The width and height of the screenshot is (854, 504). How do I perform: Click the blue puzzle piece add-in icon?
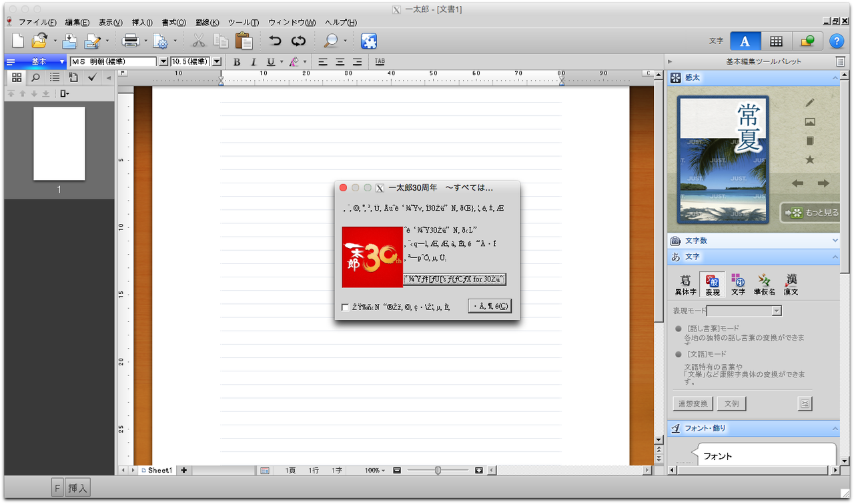click(369, 41)
